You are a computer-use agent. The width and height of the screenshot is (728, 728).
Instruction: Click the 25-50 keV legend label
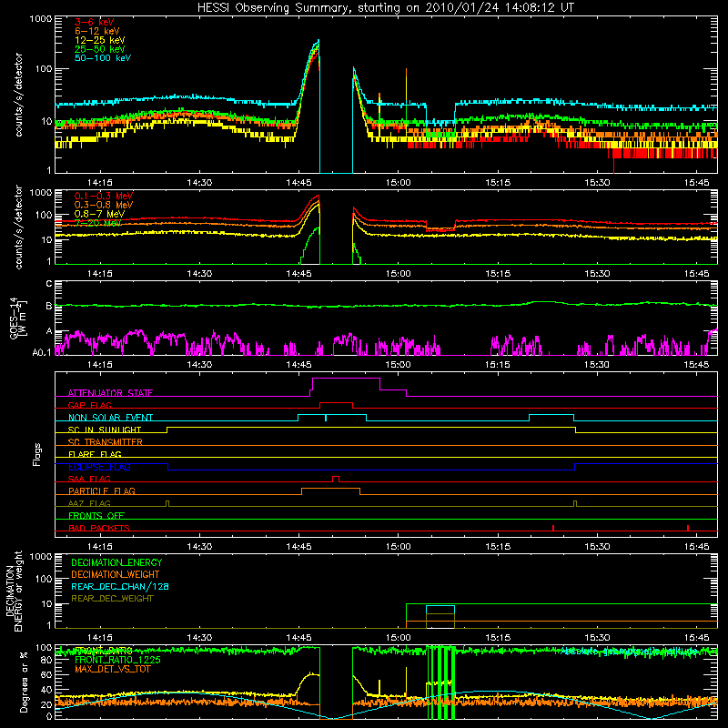click(100, 49)
